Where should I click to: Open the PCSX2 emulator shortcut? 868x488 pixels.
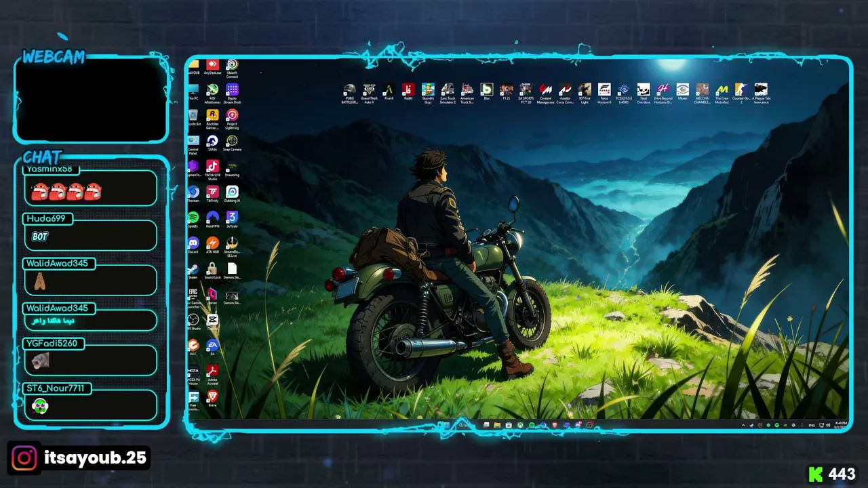(624, 94)
